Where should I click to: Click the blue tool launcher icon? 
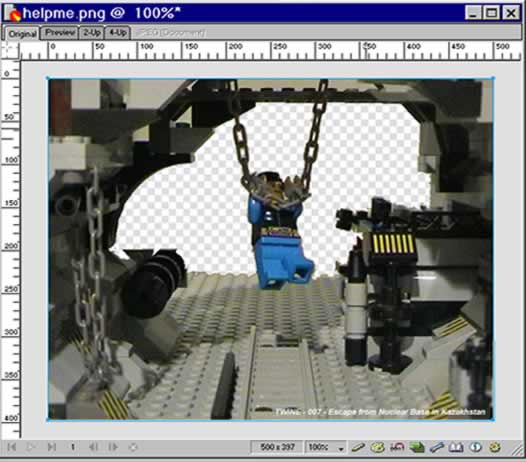pyautogui.click(x=436, y=447)
